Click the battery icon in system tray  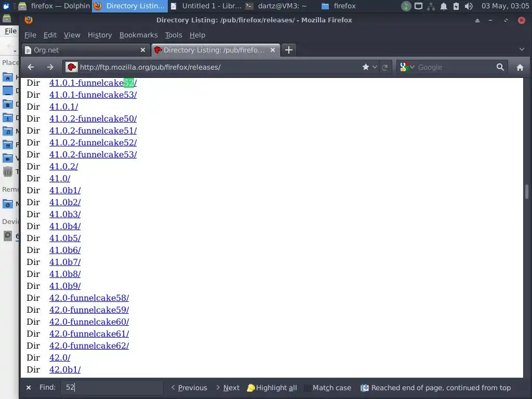[x=456, y=6]
